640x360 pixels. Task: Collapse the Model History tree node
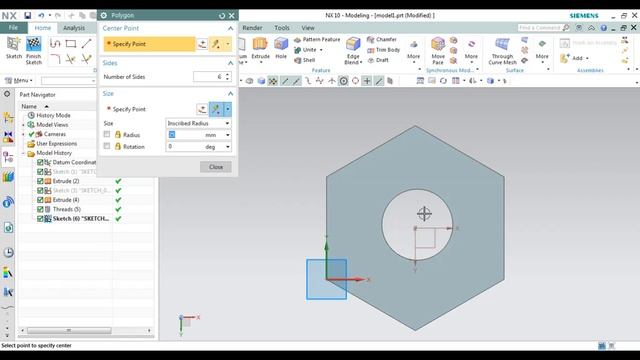[24, 153]
